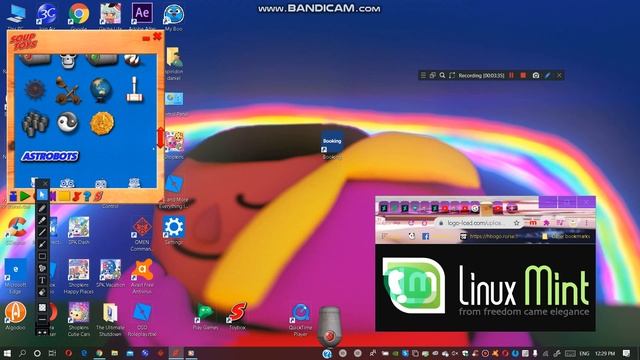
Task: Open Other bookmarks folder in browser
Action: pos(567,236)
